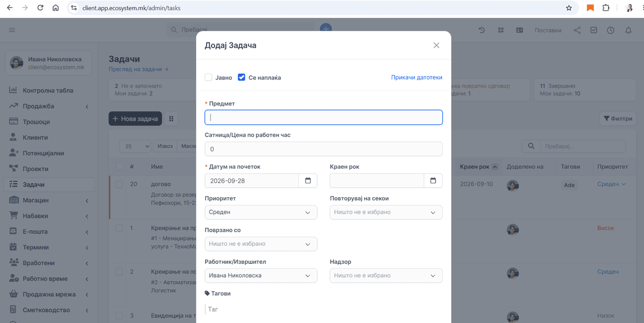
Task: Toggle the hamburger sidebar menu icon
Action: pyautogui.click(x=12, y=30)
